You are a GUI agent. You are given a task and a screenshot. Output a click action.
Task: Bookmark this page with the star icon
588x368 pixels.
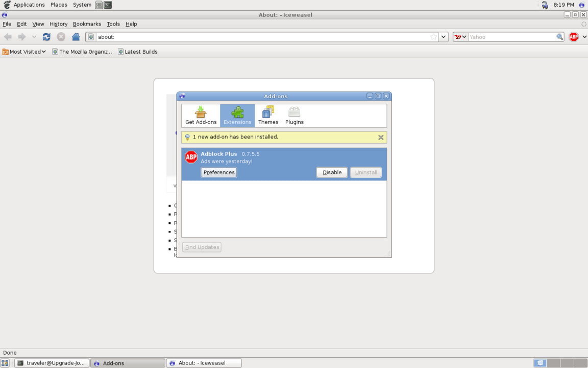coord(433,37)
